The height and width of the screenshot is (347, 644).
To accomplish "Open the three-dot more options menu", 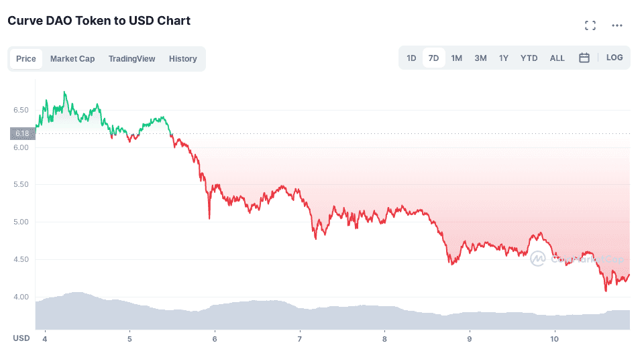I will tap(617, 25).
